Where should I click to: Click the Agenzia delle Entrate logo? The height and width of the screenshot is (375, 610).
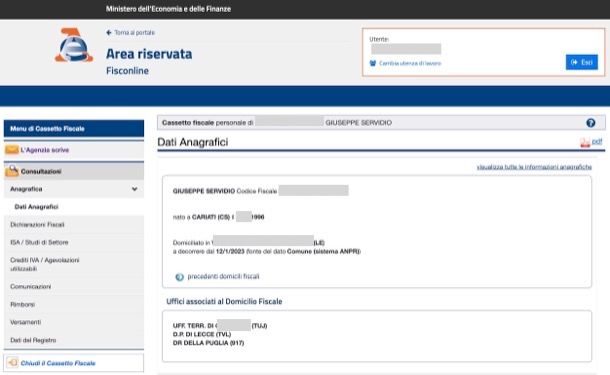pos(74,45)
